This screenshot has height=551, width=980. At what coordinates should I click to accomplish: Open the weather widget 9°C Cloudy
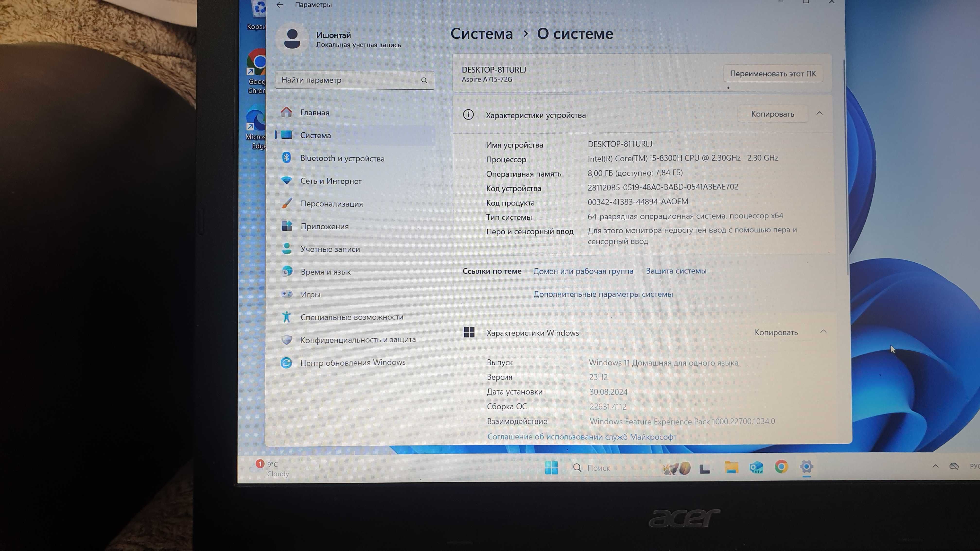pyautogui.click(x=269, y=468)
